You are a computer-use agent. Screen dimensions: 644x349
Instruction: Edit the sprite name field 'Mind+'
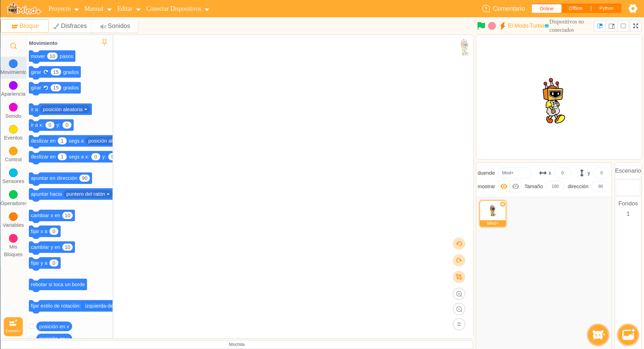point(515,173)
